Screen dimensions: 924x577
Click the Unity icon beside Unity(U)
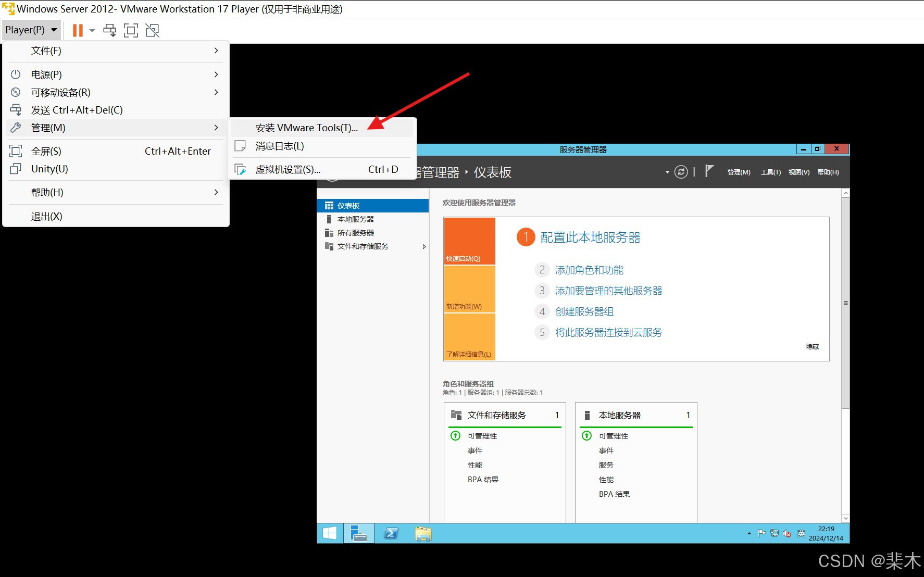coord(16,169)
